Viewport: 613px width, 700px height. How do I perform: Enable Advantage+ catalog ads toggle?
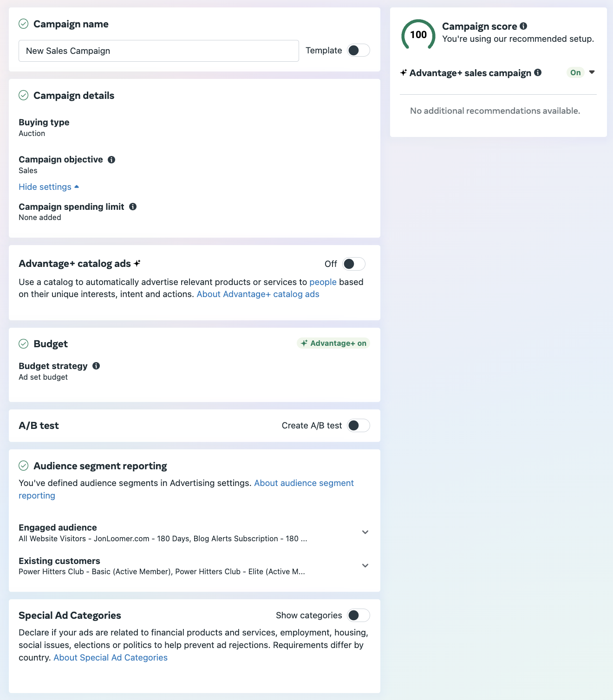354,264
